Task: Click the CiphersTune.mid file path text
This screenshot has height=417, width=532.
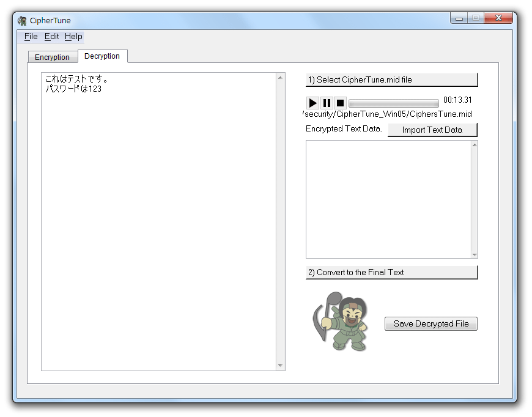Action: tap(387, 114)
